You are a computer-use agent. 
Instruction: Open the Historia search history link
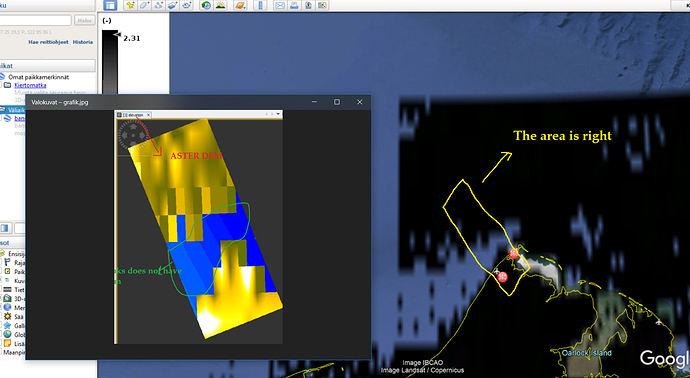click(83, 42)
